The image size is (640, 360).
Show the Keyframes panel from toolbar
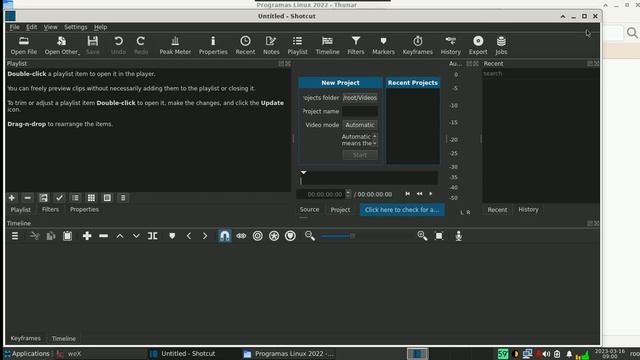coord(418,45)
